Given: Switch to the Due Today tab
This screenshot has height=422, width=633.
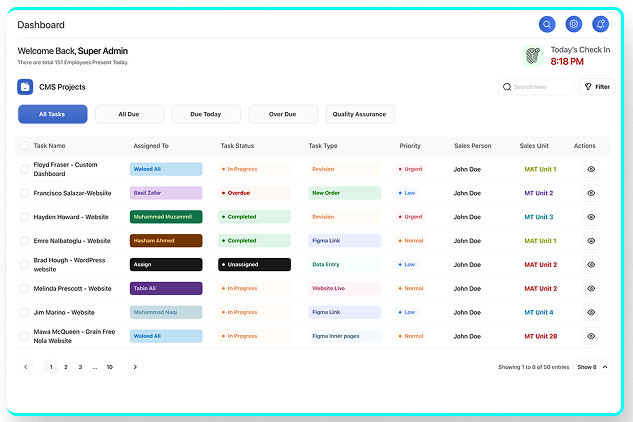Looking at the screenshot, I should (206, 114).
